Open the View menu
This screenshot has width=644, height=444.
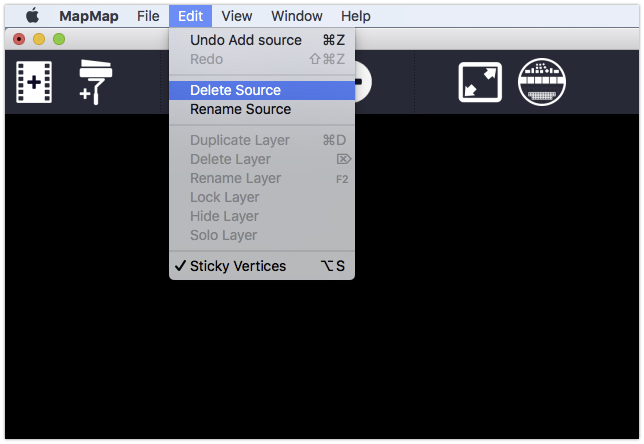tap(237, 16)
